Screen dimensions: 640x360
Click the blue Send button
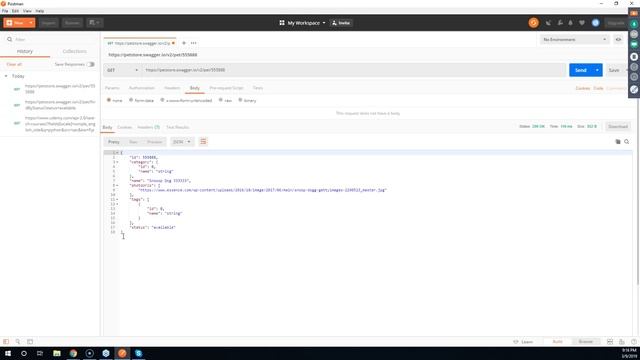point(581,70)
